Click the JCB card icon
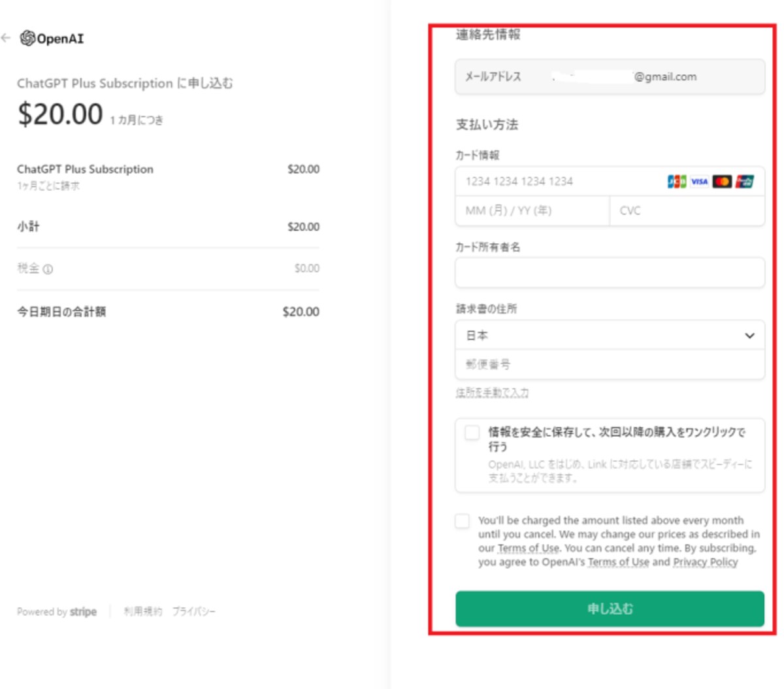Screen dimensions: 784x689 click(x=677, y=181)
